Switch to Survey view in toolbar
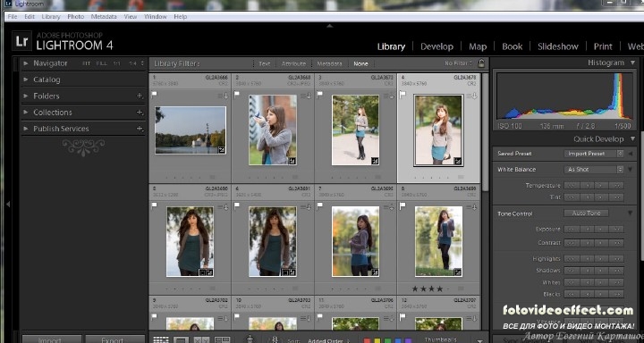The width and height of the screenshot is (644, 343). [x=222, y=339]
